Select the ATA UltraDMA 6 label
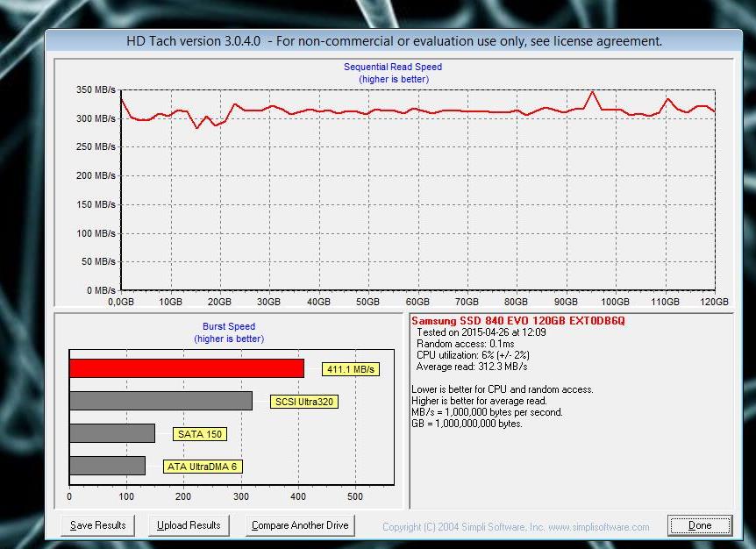 click(x=203, y=467)
